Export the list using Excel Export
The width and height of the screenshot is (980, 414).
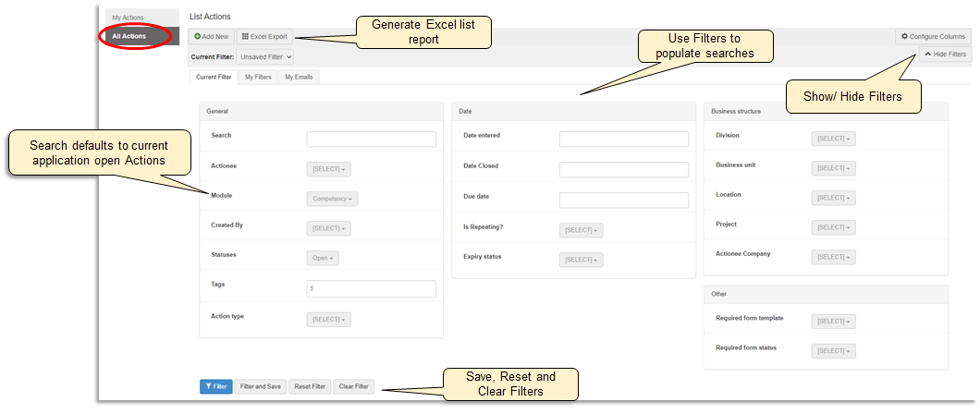pos(264,37)
